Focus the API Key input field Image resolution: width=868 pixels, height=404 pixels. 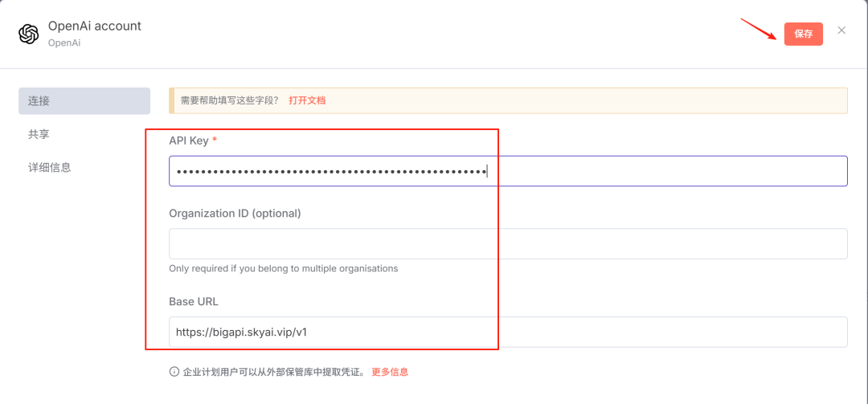coord(508,171)
